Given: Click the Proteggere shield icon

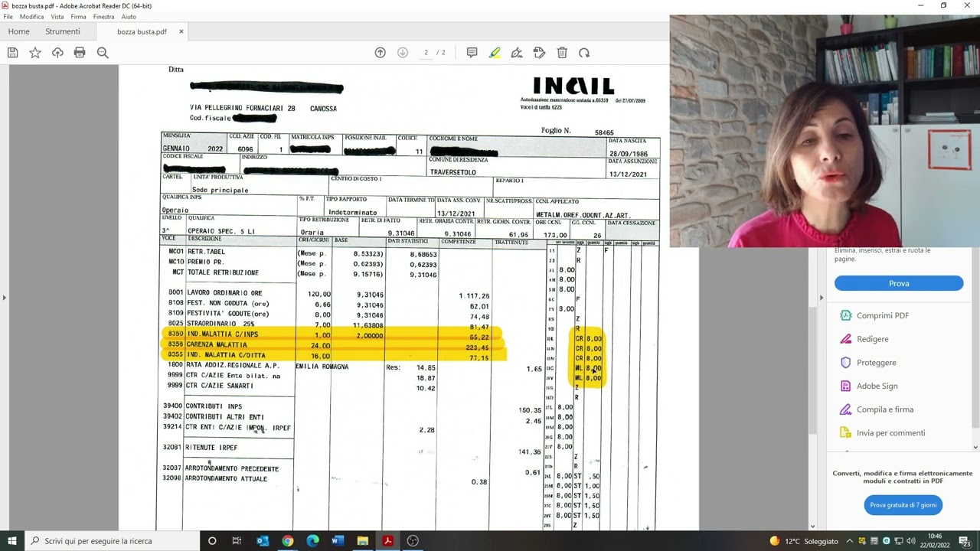Looking at the screenshot, I should point(845,363).
